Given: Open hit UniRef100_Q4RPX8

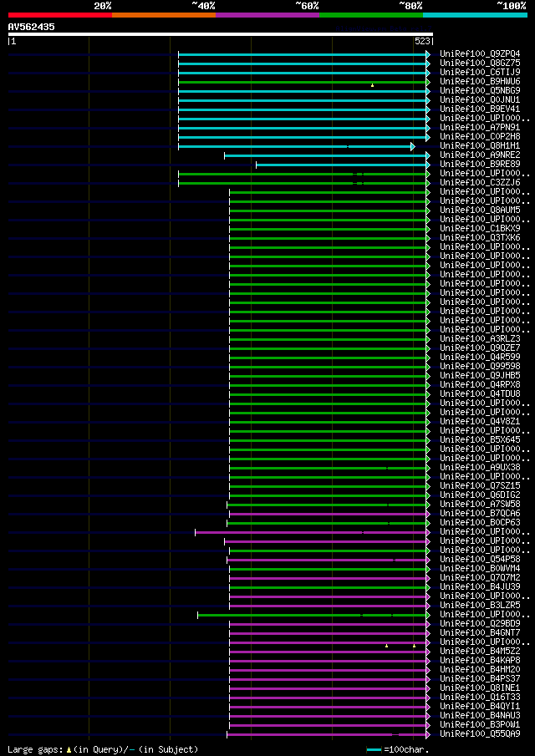Looking at the screenshot, I should click(480, 385).
